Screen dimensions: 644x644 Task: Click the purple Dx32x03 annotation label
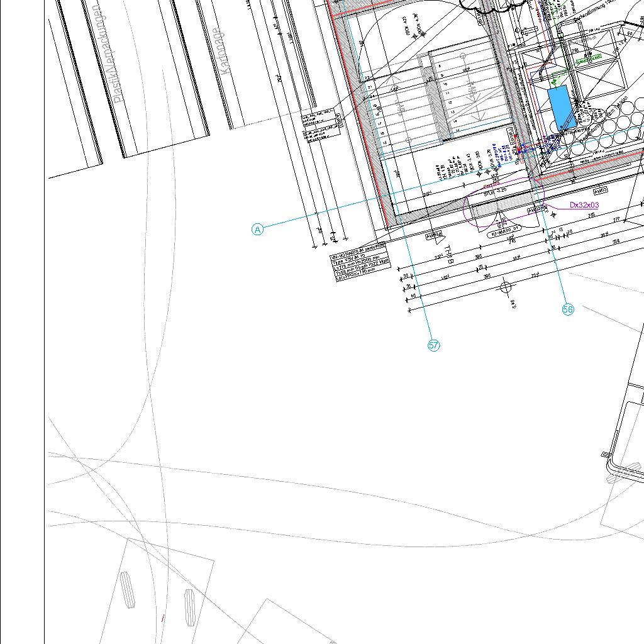pos(584,205)
